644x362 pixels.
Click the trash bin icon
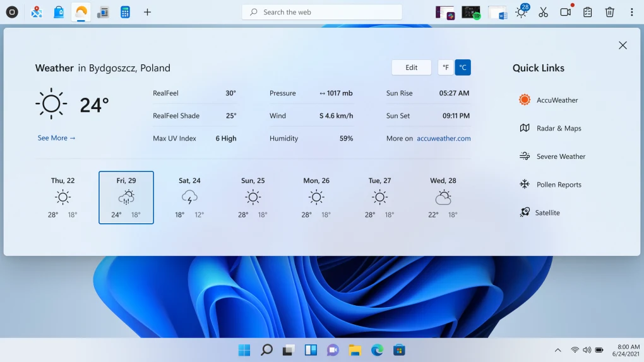tap(610, 12)
